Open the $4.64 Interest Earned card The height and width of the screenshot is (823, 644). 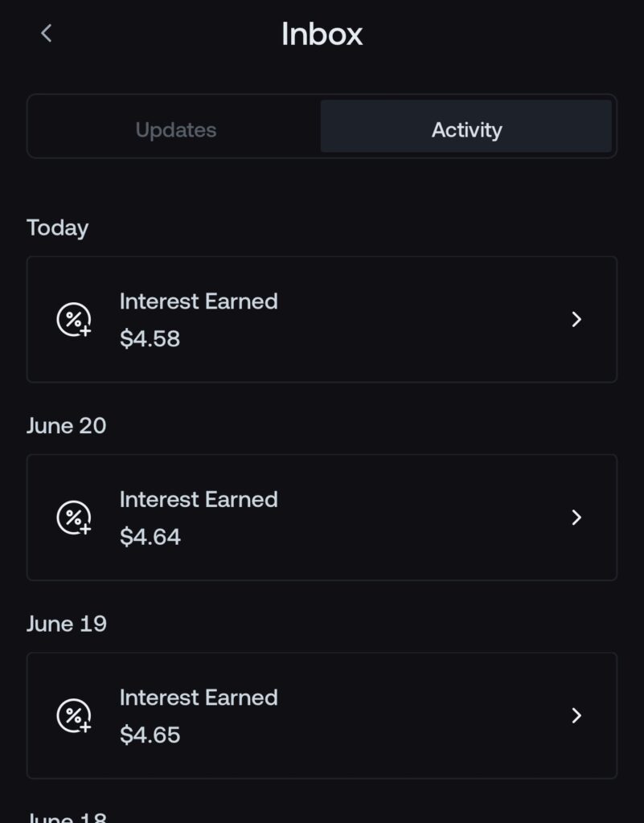(322, 518)
